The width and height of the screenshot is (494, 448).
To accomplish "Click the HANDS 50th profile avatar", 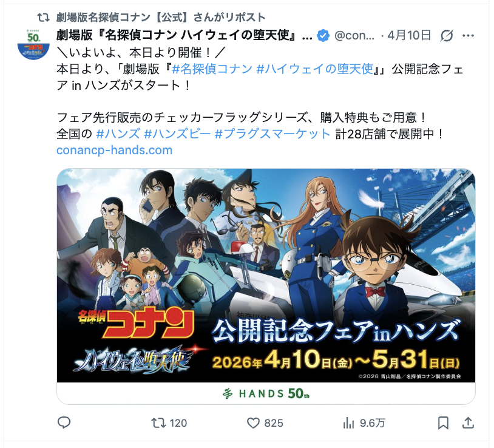I will coord(34,44).
